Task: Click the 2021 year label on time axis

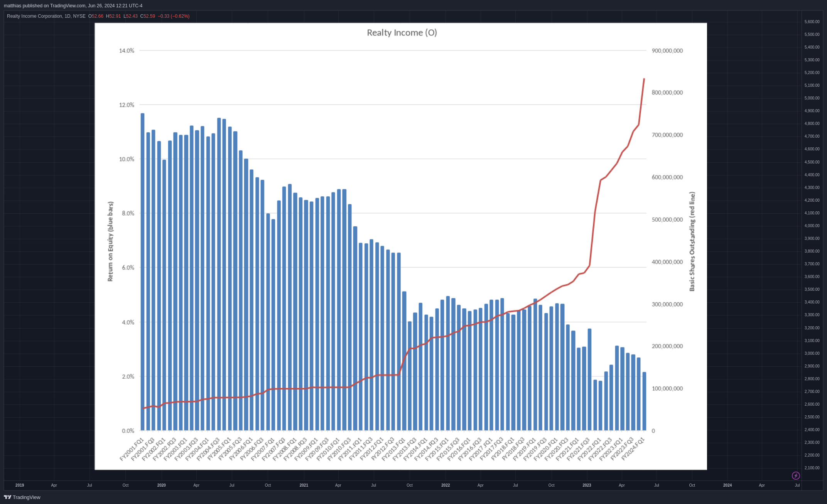Action: (x=304, y=485)
